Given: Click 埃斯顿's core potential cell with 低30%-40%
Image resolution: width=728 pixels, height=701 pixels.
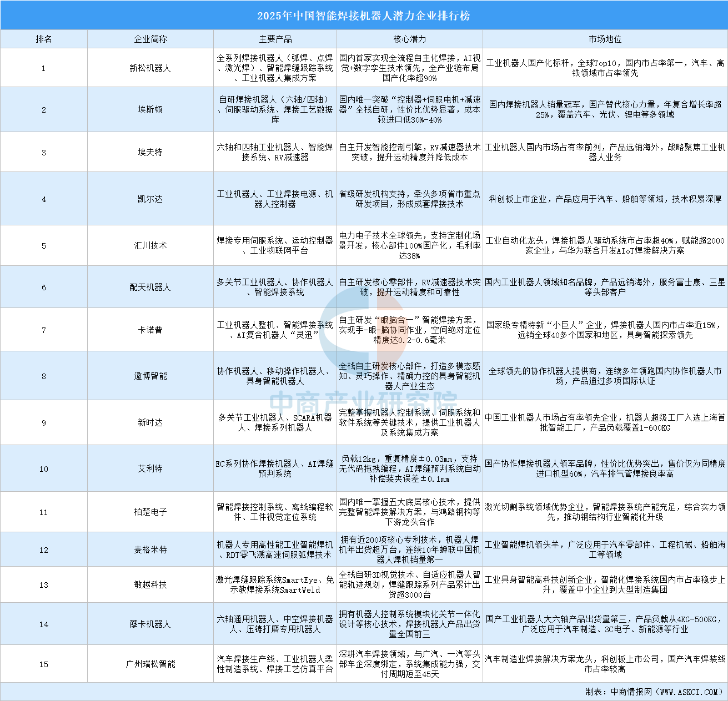Looking at the screenshot, I should click(410, 109).
